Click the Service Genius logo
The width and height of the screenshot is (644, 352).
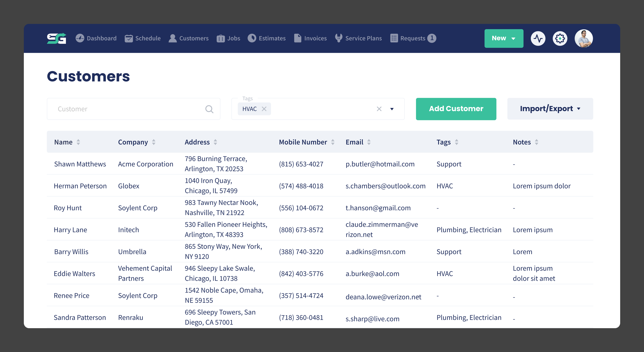pos(56,38)
